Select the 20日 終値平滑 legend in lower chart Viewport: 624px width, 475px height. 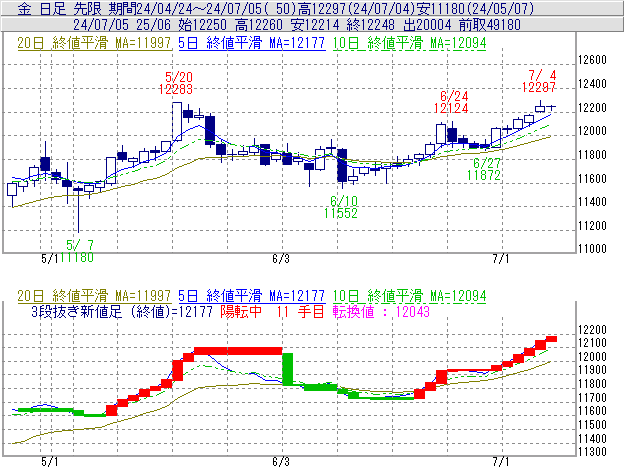click(94, 296)
